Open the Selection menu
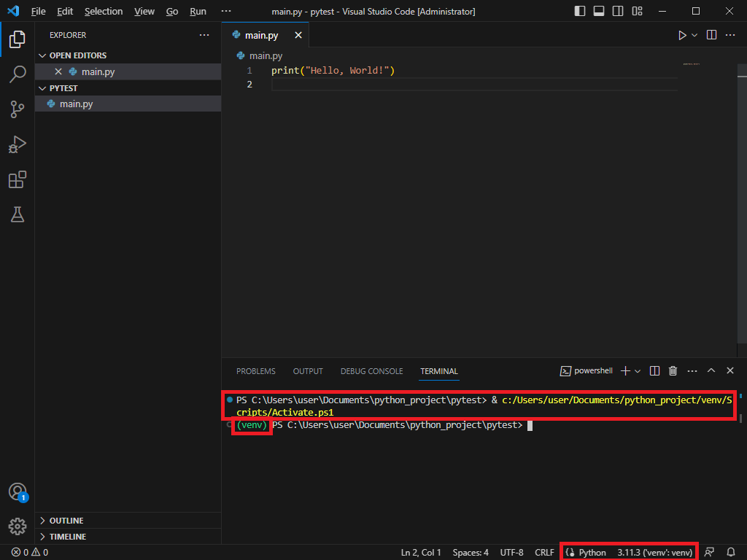 104,12
